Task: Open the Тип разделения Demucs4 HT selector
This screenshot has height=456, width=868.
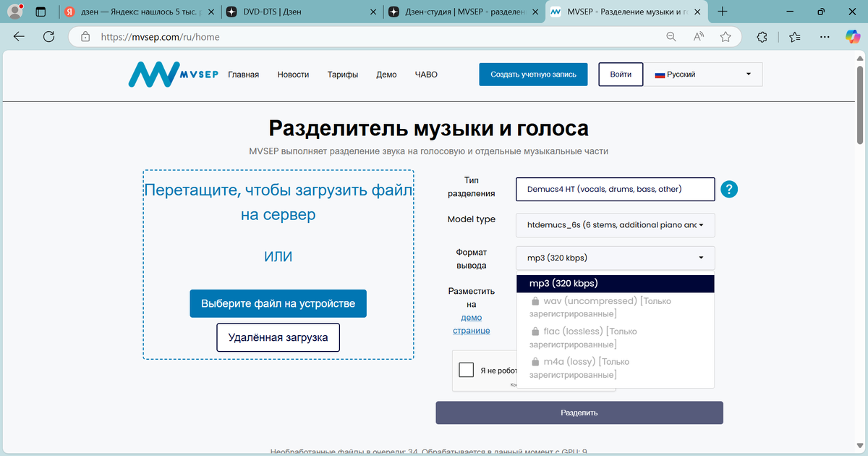Action: coord(616,190)
